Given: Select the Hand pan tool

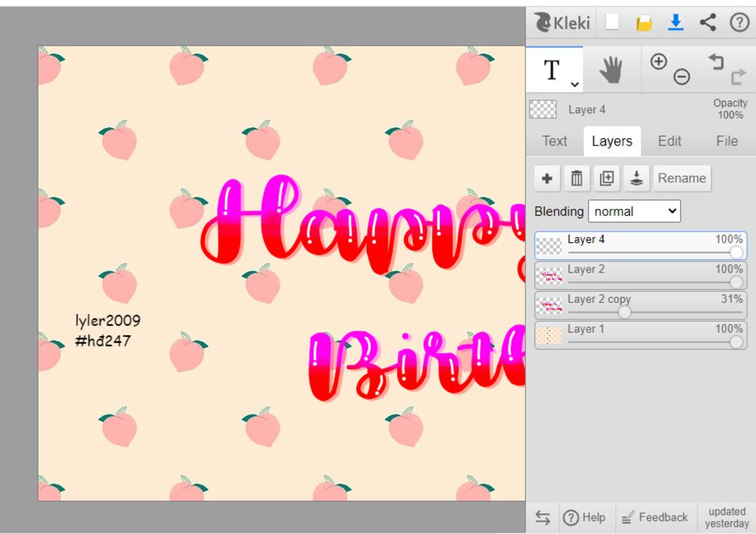Looking at the screenshot, I should coord(611,70).
